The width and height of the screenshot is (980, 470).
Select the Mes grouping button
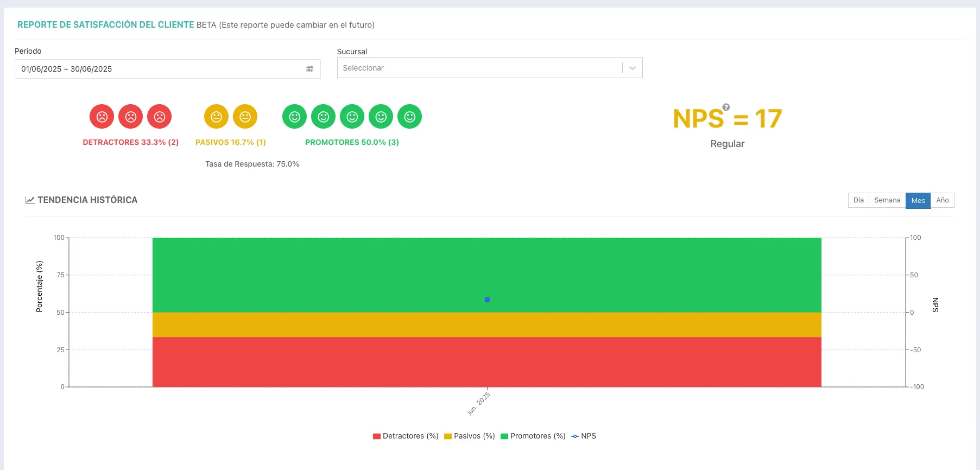[x=918, y=200]
